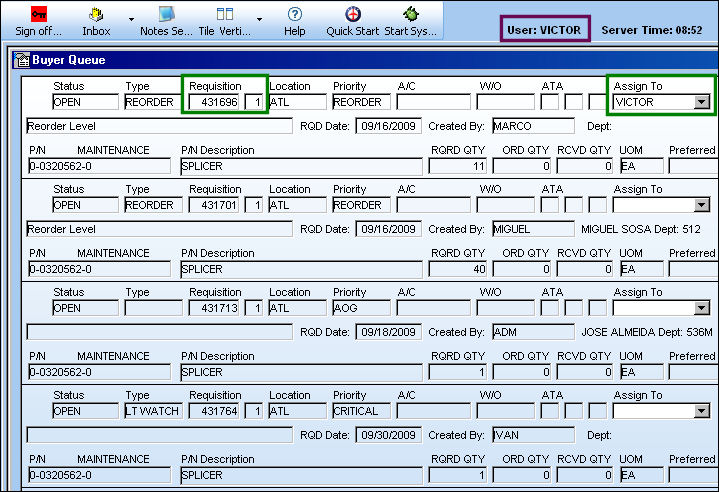The image size is (719, 492).
Task: Click the Tile Verti... windows icon
Action: point(225,14)
